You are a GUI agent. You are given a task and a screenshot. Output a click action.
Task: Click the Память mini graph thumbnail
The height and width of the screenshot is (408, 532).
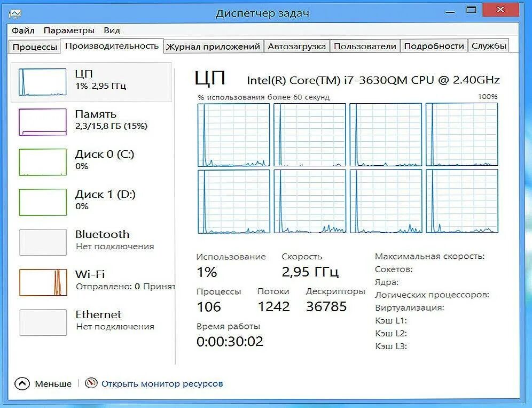click(x=42, y=122)
